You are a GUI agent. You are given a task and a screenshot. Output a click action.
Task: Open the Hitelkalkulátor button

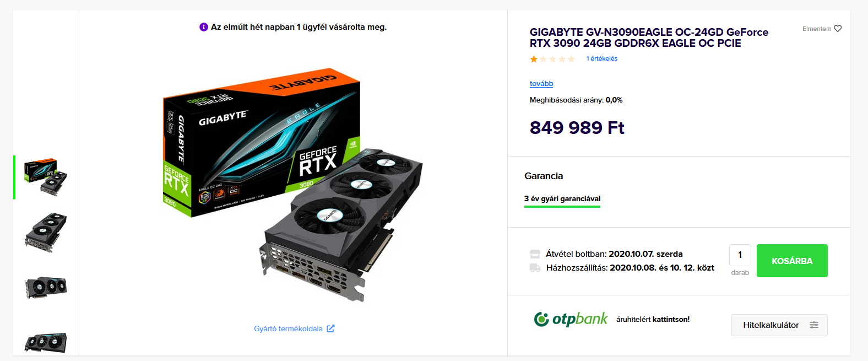pyautogui.click(x=779, y=325)
